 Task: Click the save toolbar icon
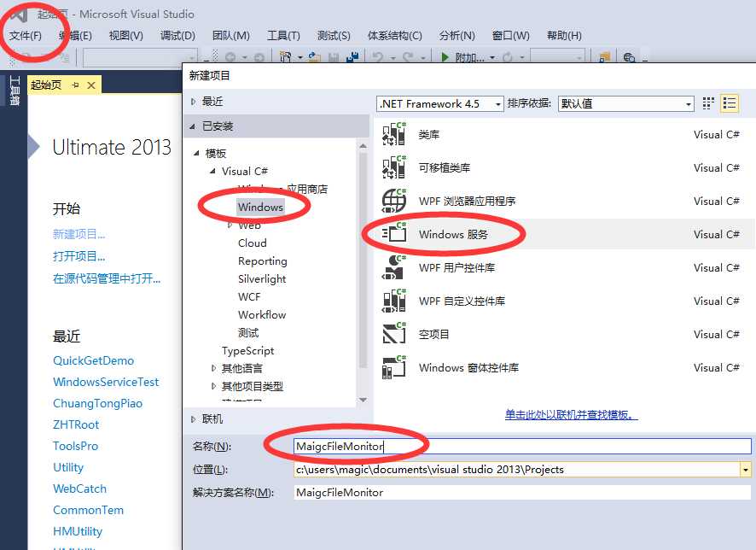pos(333,57)
